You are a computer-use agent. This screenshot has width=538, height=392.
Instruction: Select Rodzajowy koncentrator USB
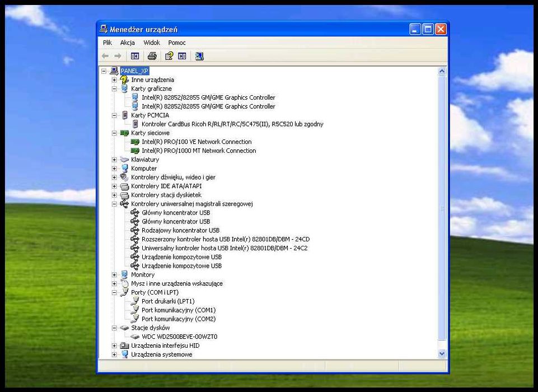pos(180,230)
